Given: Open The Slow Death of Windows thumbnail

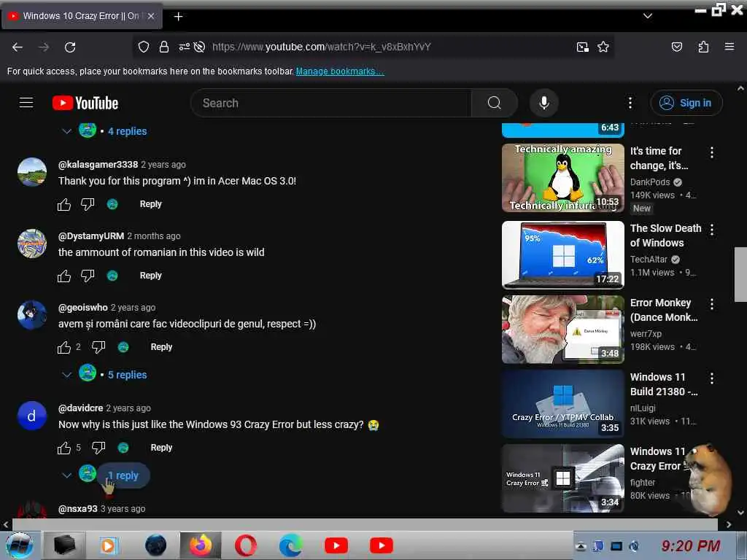Looking at the screenshot, I should [x=562, y=254].
